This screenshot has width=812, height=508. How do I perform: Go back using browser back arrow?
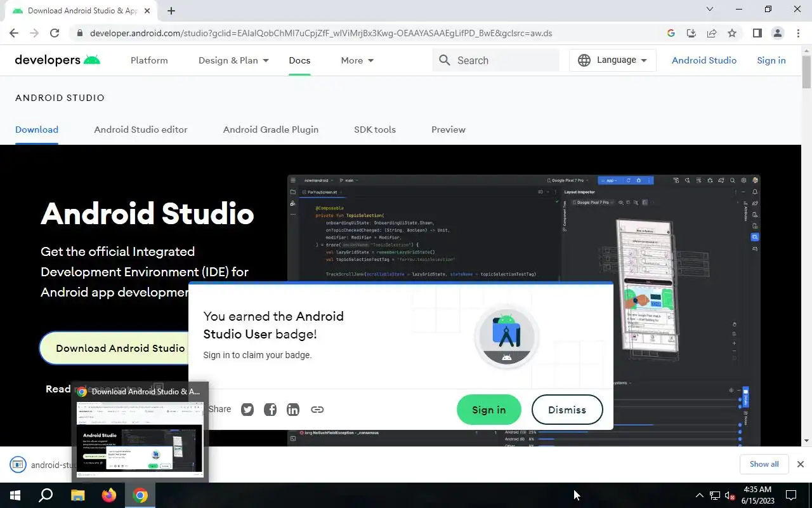tap(14, 33)
